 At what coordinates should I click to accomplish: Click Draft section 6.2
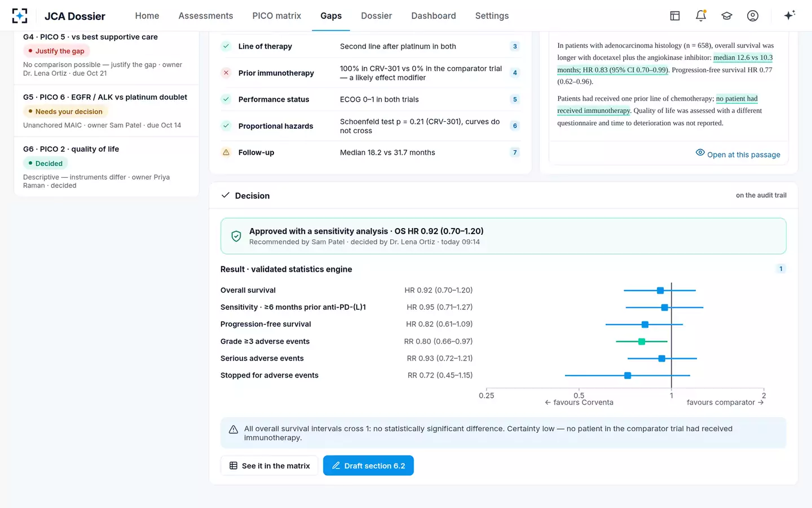(368, 466)
